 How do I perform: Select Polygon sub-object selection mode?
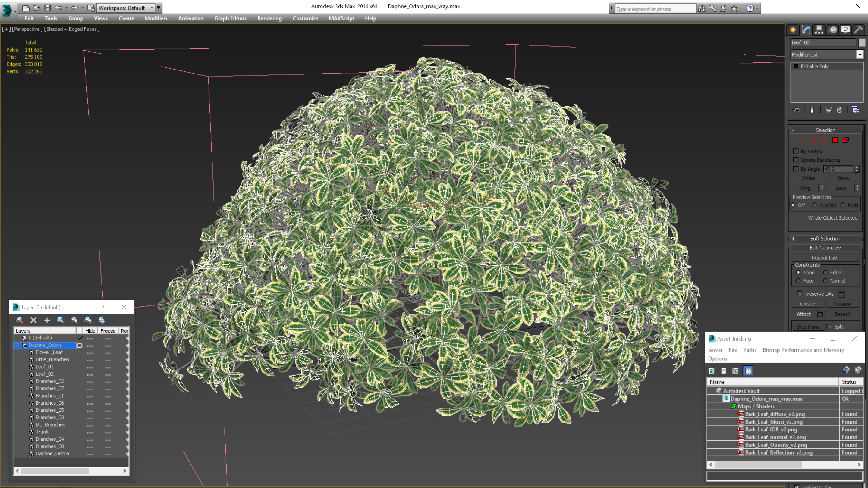pos(835,140)
